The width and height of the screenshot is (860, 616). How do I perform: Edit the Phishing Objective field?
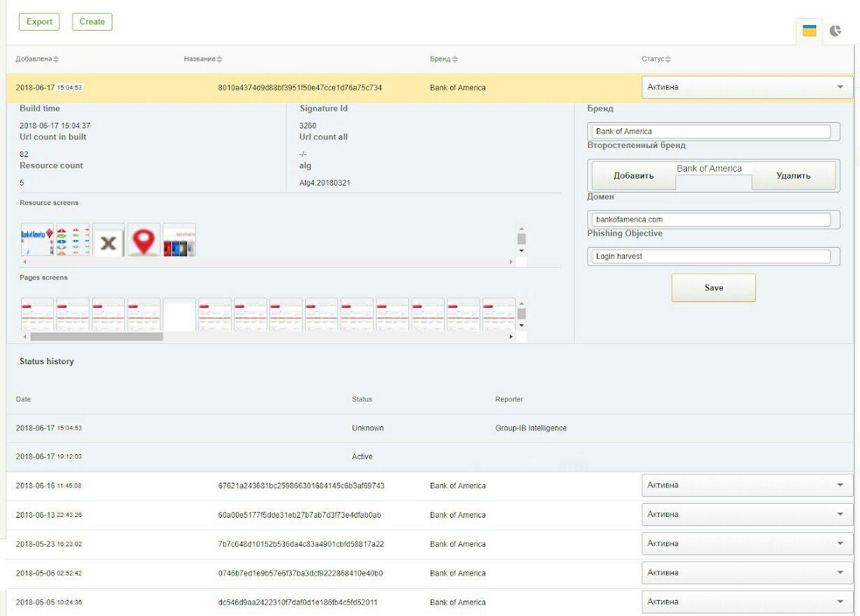[711, 256]
